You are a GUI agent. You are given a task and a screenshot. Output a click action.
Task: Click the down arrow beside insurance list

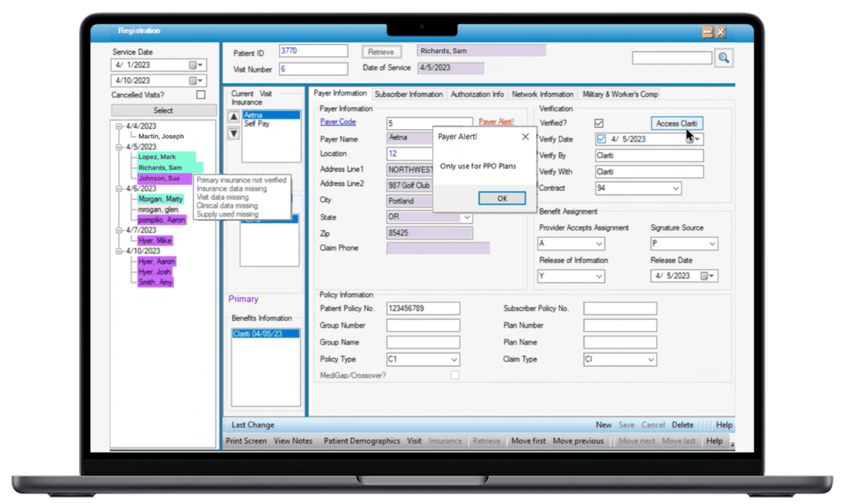(233, 134)
